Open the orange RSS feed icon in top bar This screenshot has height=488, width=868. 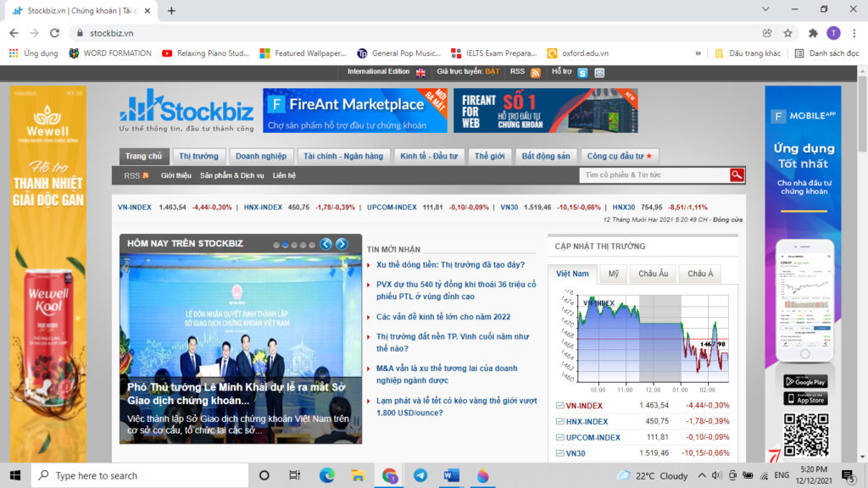536,73
